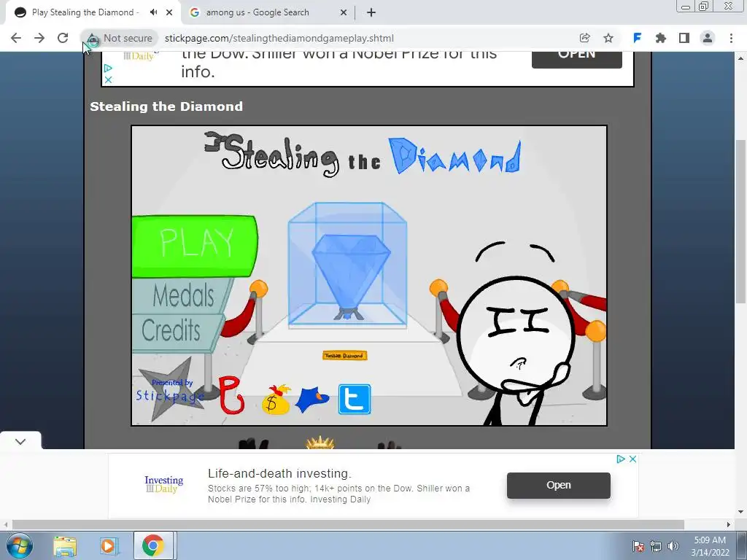Click the yellow money bag icon
The height and width of the screenshot is (560, 747).
click(x=276, y=400)
